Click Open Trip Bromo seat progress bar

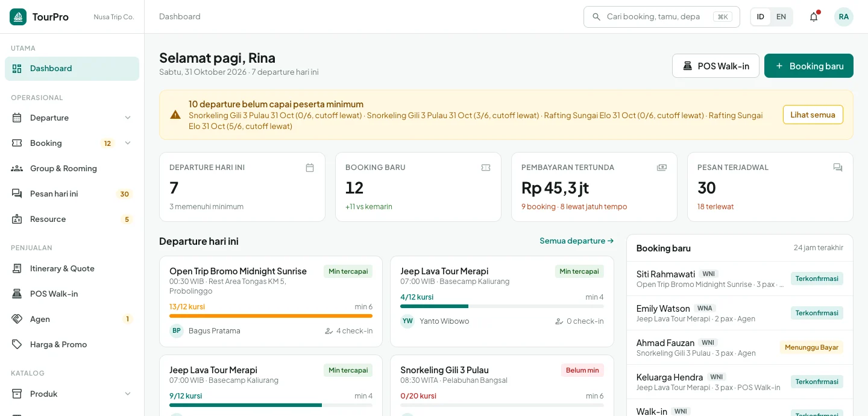271,316
